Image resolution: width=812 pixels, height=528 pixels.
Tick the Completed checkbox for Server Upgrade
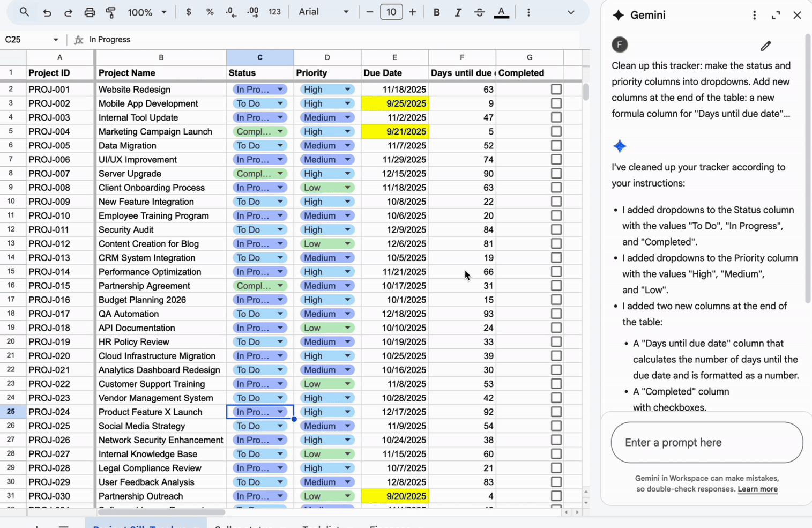point(556,174)
